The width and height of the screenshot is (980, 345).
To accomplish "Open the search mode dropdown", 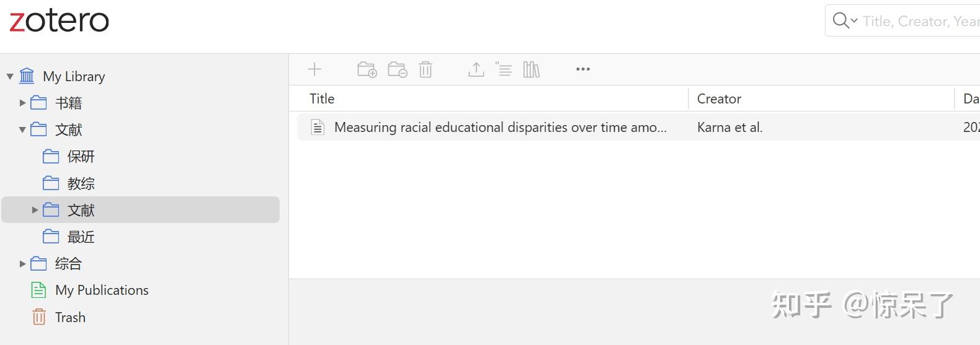I will tap(844, 21).
